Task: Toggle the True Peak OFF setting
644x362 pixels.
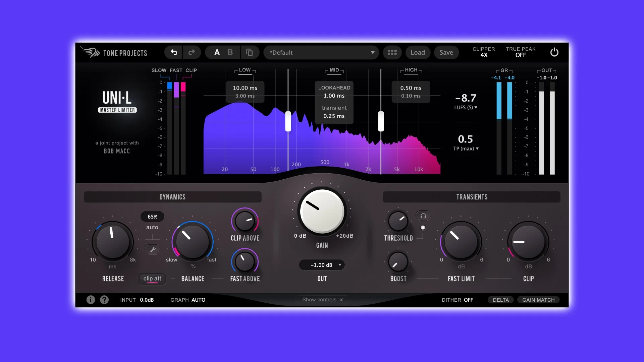Action: pos(521,52)
